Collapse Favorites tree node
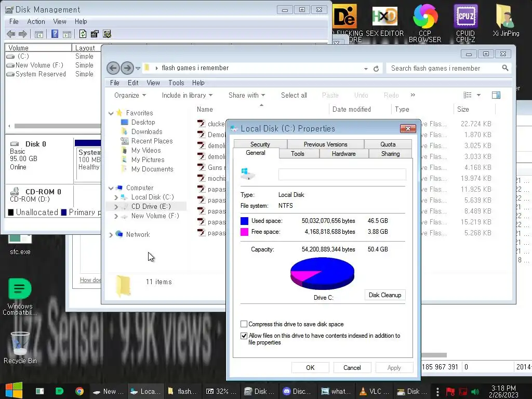 (111, 113)
